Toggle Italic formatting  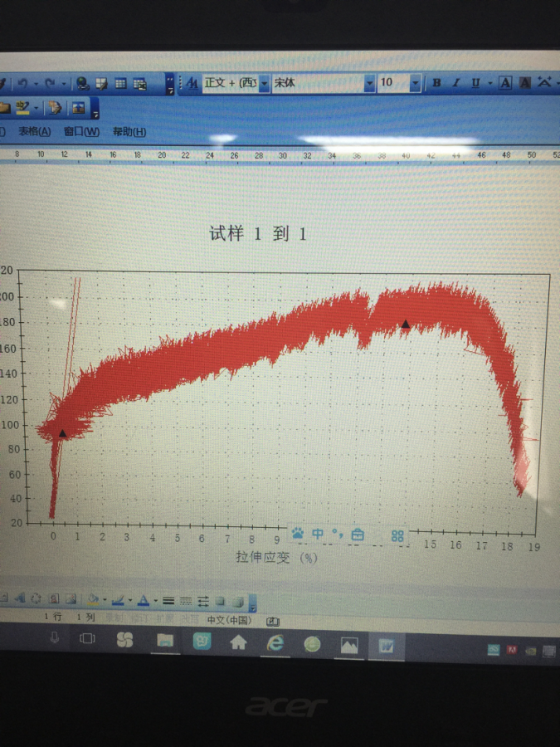pyautogui.click(x=455, y=83)
